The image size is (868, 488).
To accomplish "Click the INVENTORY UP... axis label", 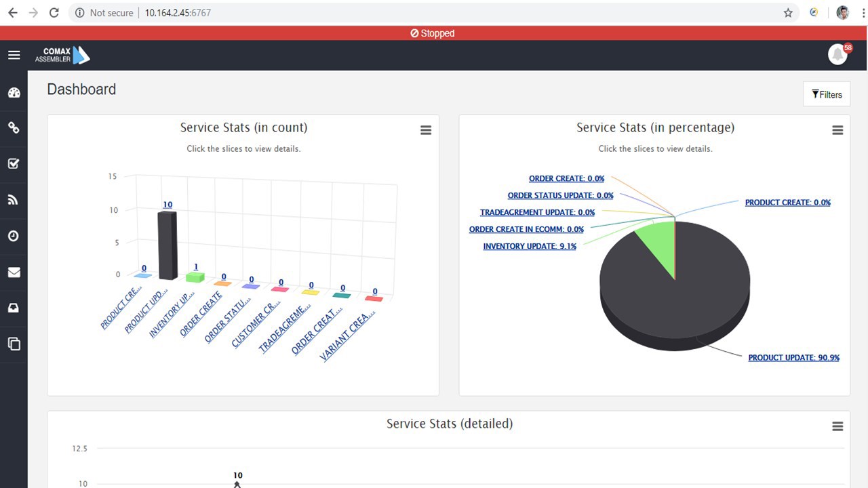I will 172,314.
